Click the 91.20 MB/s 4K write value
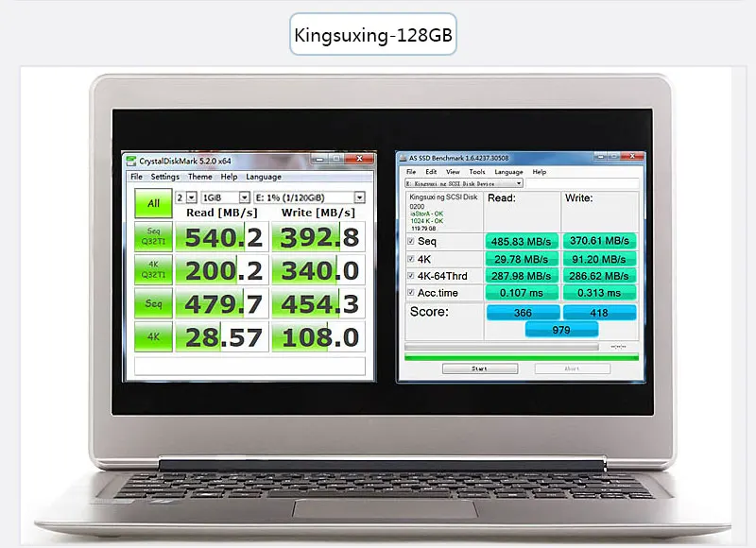This screenshot has height=548, width=756. [599, 259]
